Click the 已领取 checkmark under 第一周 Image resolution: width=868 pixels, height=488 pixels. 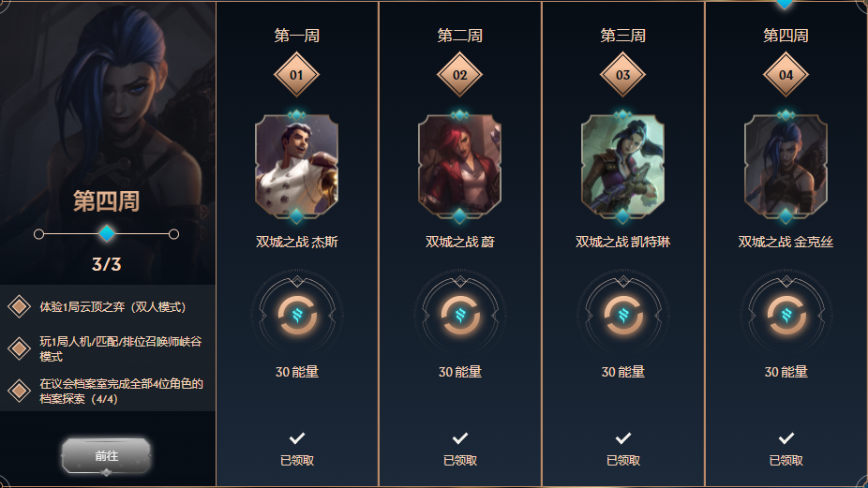(x=297, y=438)
